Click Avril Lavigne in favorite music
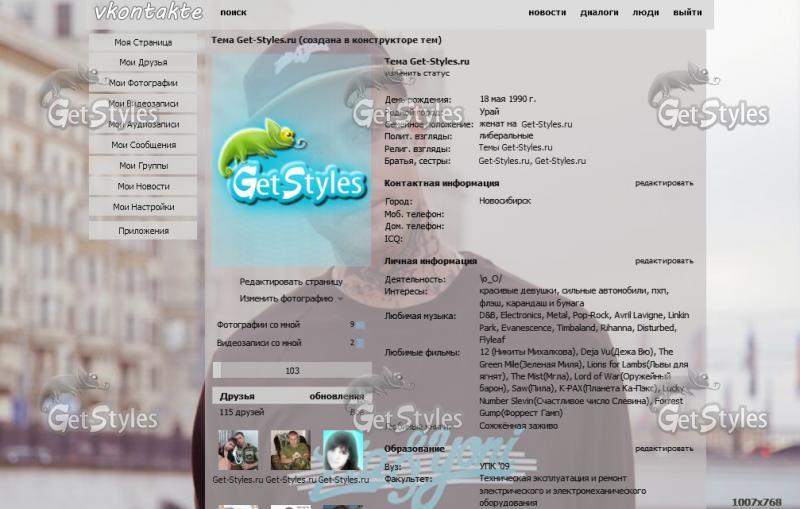800x509 pixels. click(638, 315)
